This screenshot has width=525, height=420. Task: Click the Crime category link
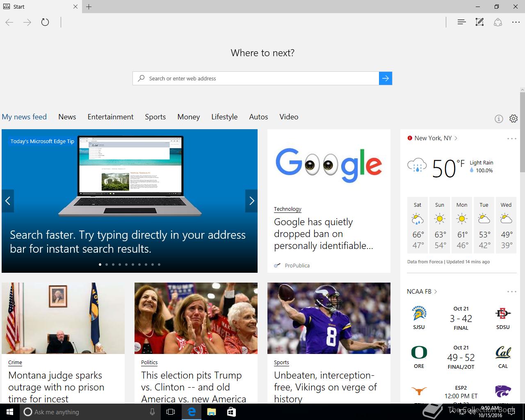tap(15, 362)
